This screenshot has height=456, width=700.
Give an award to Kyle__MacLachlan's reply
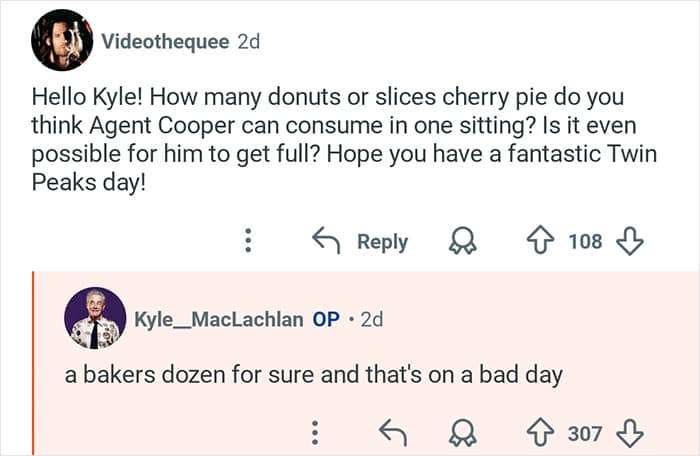pos(464,432)
